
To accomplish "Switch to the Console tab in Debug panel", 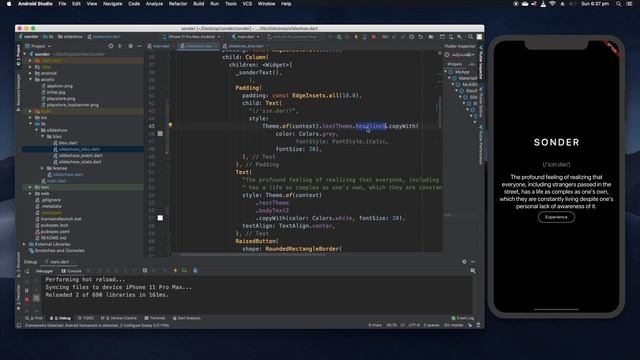I will click(71, 271).
